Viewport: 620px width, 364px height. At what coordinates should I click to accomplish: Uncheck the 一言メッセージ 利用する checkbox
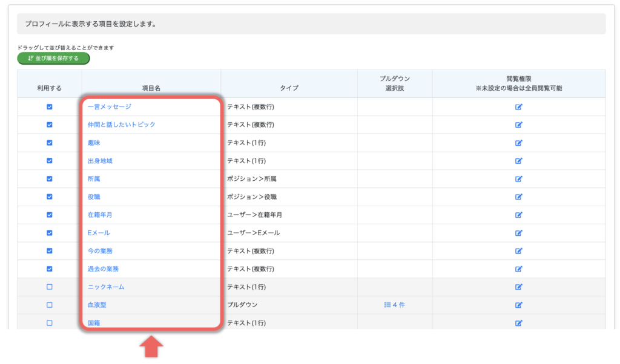pyautogui.click(x=50, y=107)
